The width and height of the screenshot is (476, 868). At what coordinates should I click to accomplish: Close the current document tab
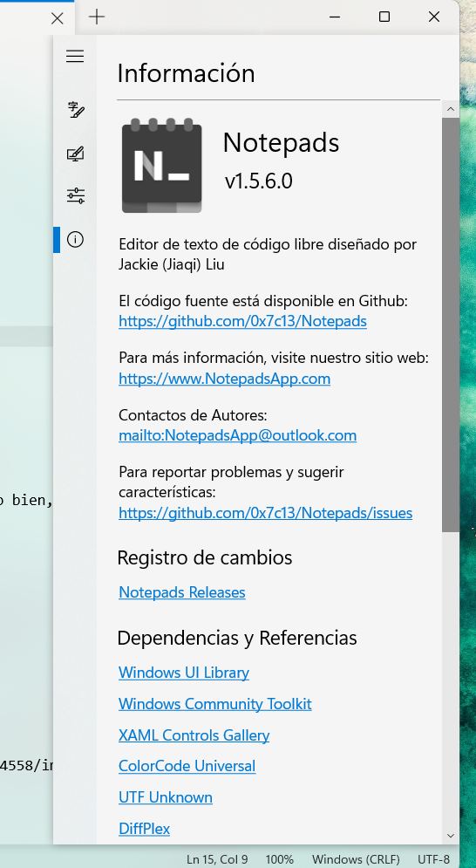(x=57, y=18)
